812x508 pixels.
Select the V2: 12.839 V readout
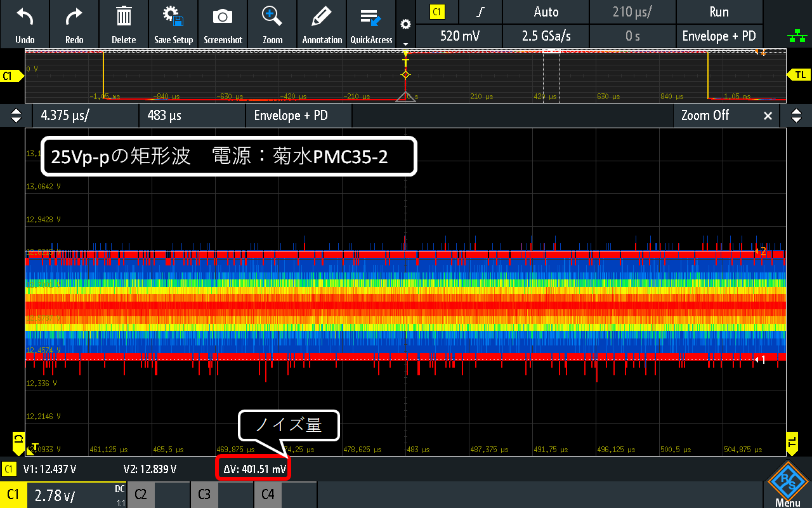click(x=150, y=469)
